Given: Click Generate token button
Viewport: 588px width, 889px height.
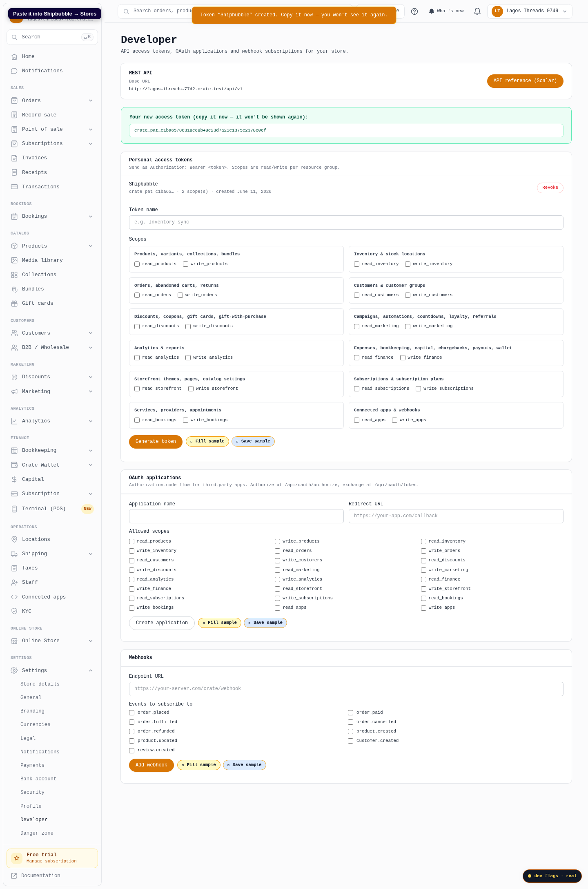Looking at the screenshot, I should pos(156,442).
